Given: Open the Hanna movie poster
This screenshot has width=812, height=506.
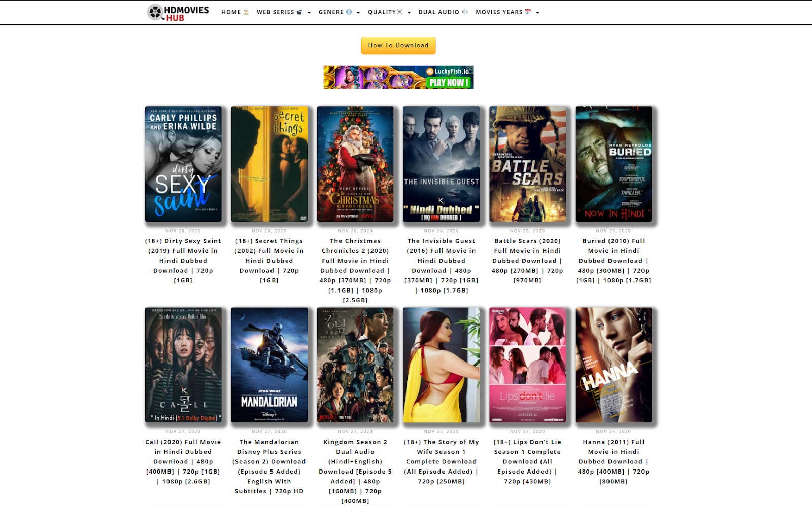Looking at the screenshot, I should pos(614,365).
